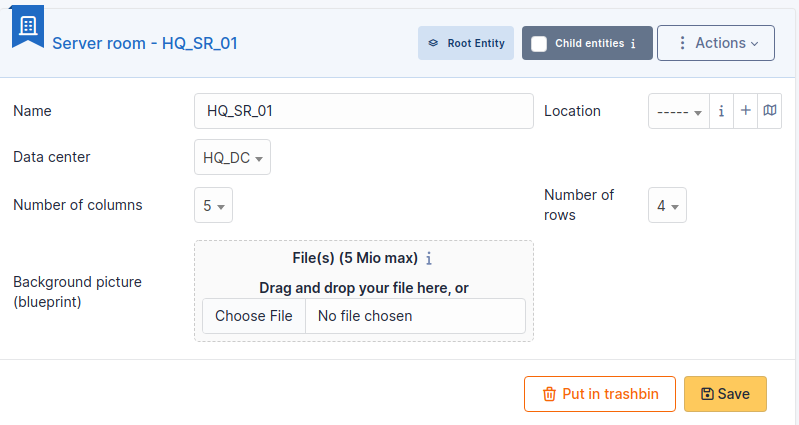Expand the Number of rows dropdown

click(x=668, y=205)
